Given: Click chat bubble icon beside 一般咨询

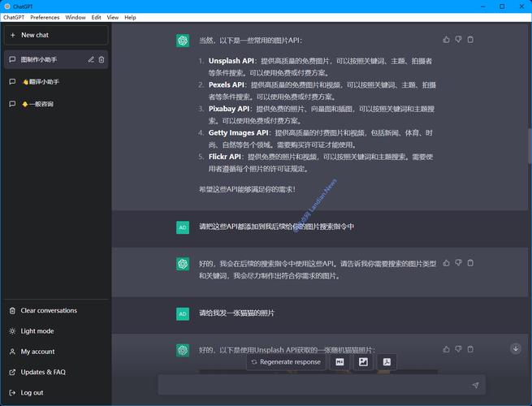Looking at the screenshot, I should pyautogui.click(x=12, y=104).
